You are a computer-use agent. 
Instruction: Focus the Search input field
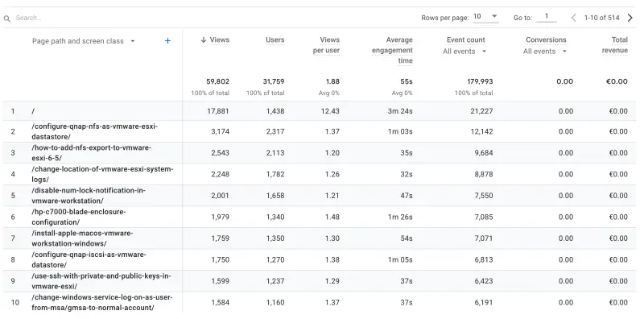[205, 18]
